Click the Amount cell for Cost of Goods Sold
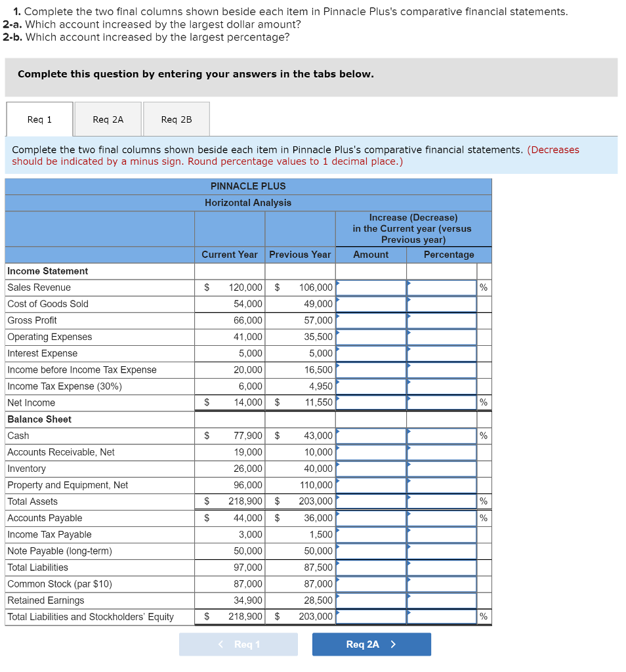 click(x=371, y=303)
